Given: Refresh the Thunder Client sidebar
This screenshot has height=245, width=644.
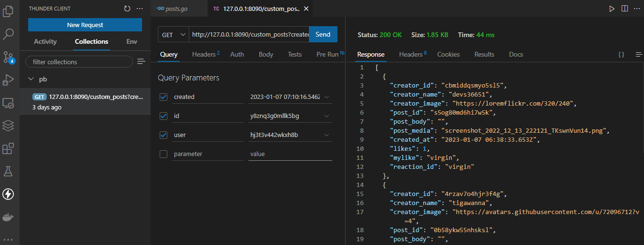Looking at the screenshot, I should [x=127, y=9].
